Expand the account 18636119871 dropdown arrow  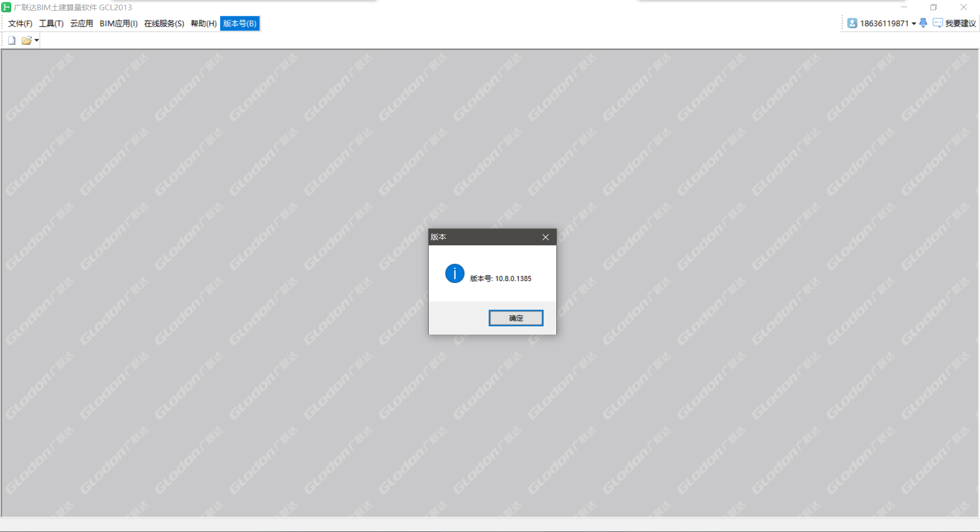click(x=914, y=23)
